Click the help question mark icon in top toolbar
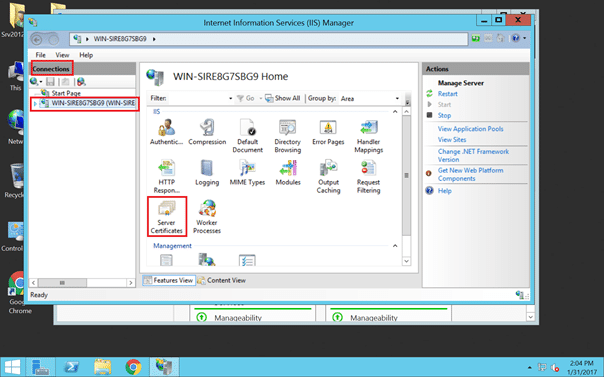This screenshot has width=604, height=377. 516,38
